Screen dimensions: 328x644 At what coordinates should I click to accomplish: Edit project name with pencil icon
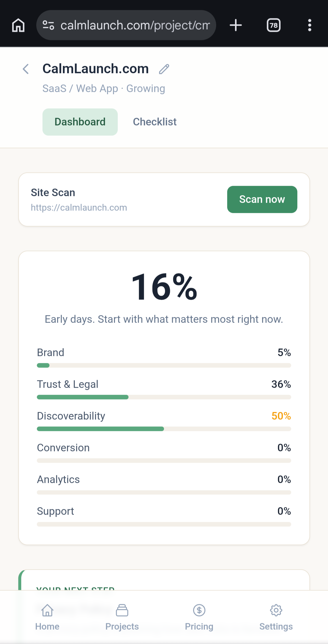click(164, 69)
